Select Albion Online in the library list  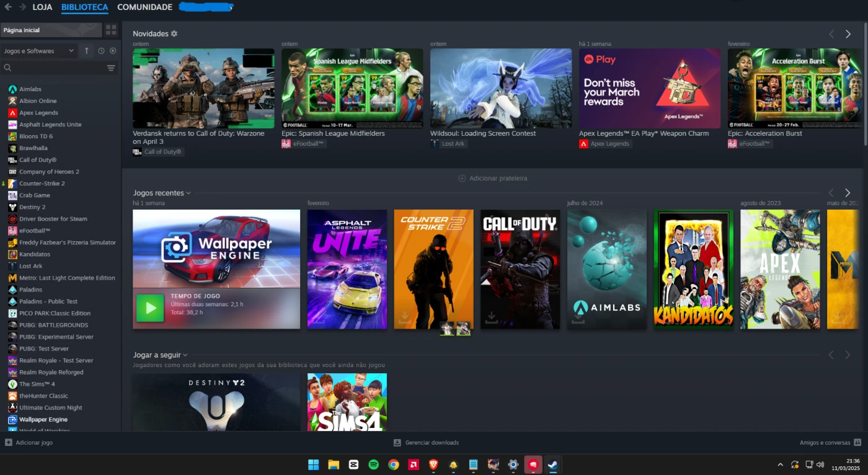pos(38,101)
